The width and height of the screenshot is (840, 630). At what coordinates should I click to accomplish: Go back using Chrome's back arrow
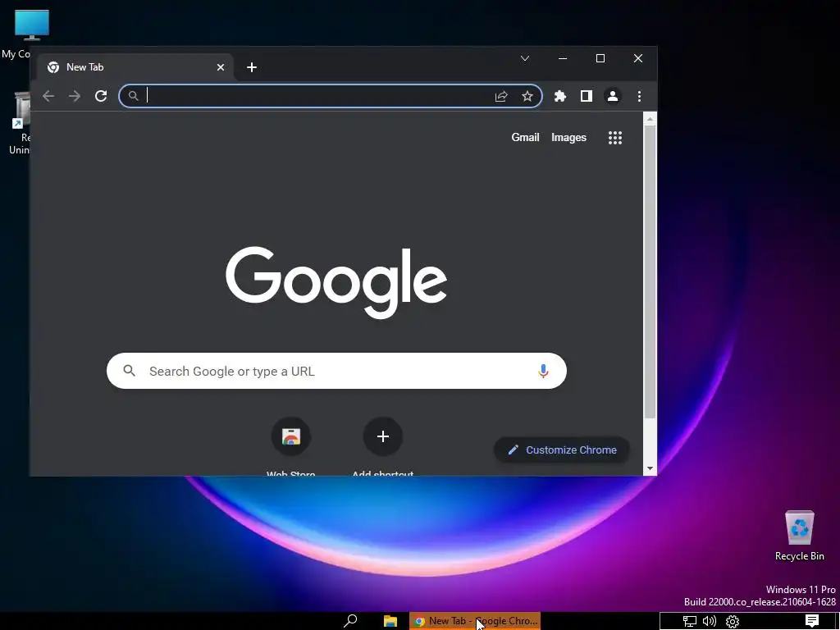tap(48, 96)
